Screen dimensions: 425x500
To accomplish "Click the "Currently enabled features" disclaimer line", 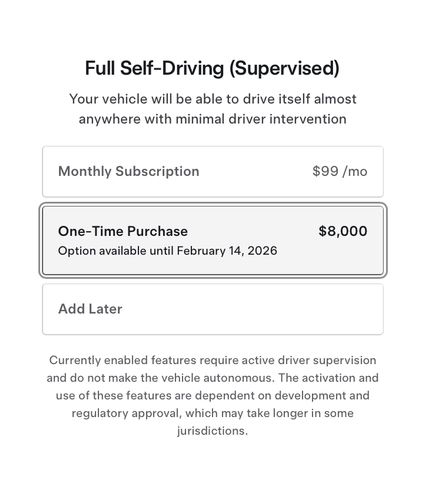I will (213, 360).
